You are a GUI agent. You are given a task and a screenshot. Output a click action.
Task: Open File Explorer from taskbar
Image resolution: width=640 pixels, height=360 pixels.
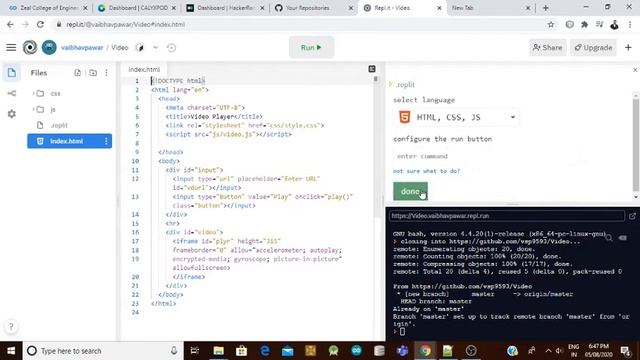pos(218,351)
